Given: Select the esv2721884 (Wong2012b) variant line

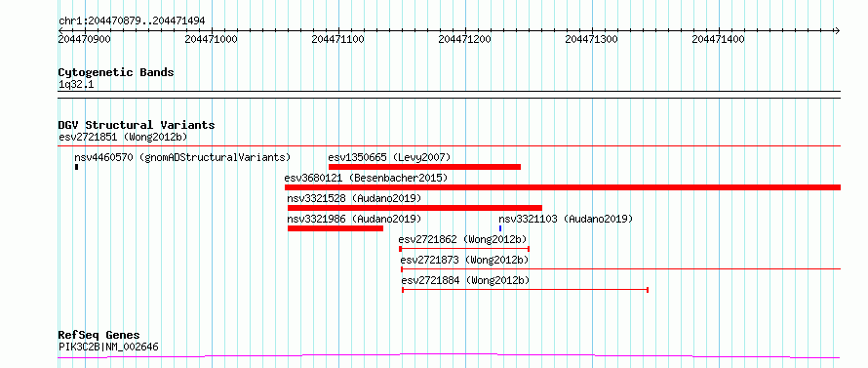Looking at the screenshot, I should coord(525,290).
